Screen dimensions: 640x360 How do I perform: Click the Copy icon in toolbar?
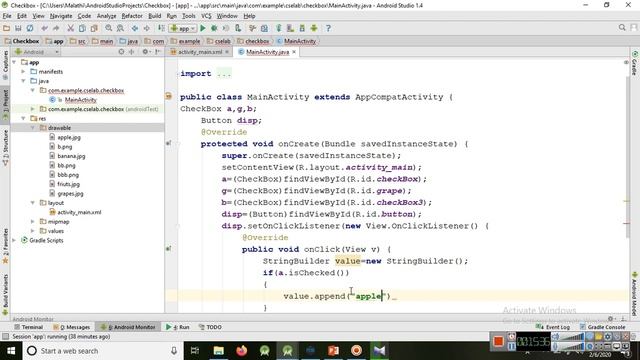pyautogui.click(x=82, y=28)
